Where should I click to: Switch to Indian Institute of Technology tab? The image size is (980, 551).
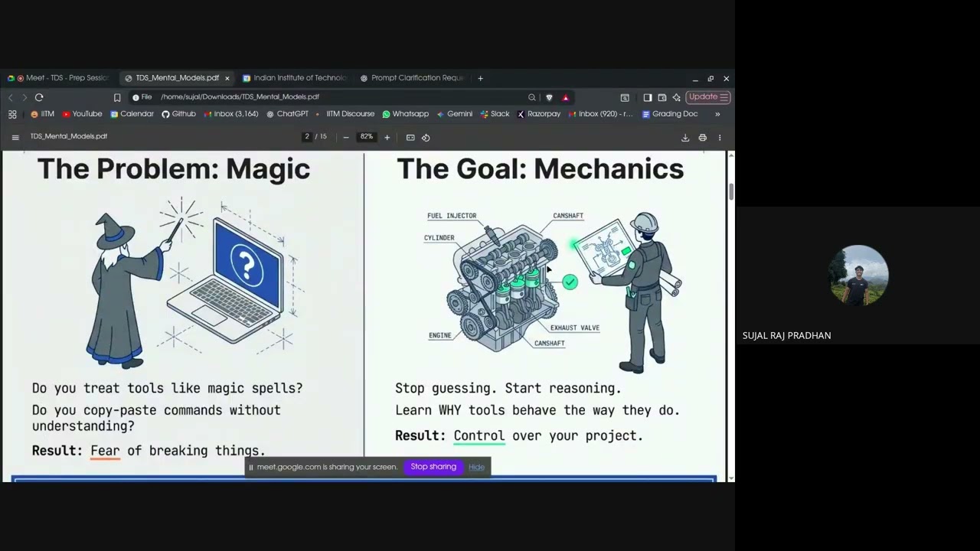pyautogui.click(x=295, y=78)
